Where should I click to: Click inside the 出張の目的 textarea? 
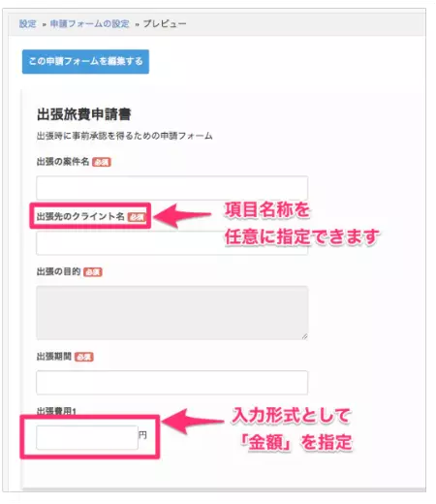pos(171,313)
